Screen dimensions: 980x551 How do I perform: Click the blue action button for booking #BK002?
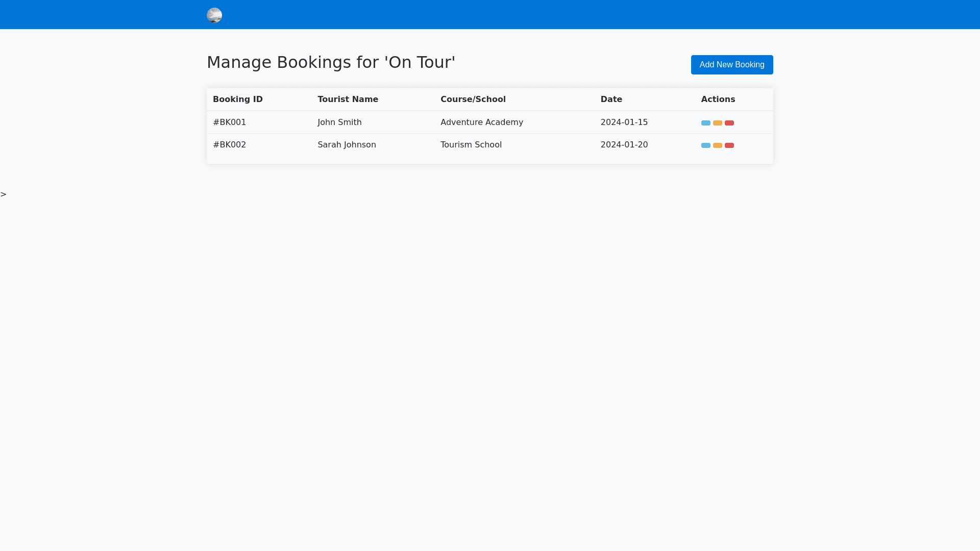click(x=705, y=145)
